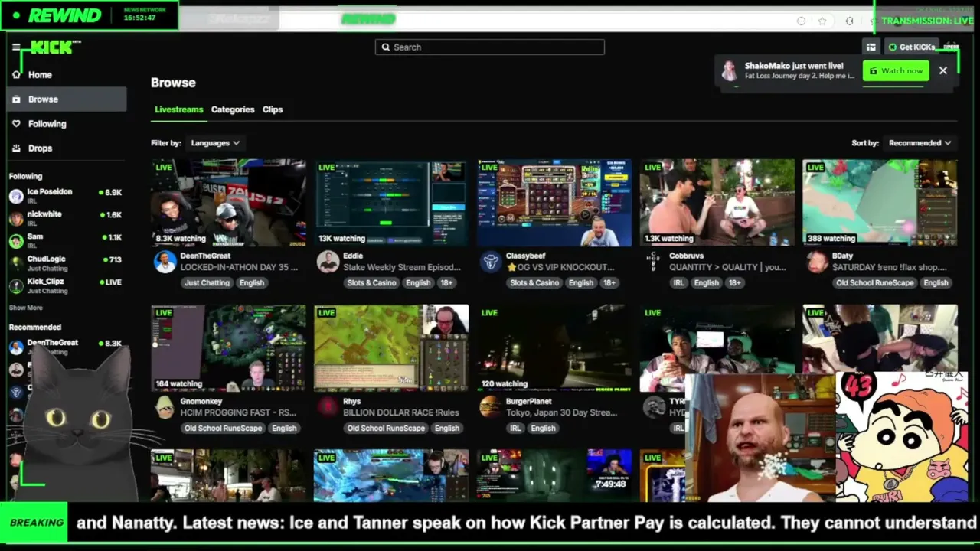
Task: Switch to the Clips tab
Action: [x=273, y=109]
